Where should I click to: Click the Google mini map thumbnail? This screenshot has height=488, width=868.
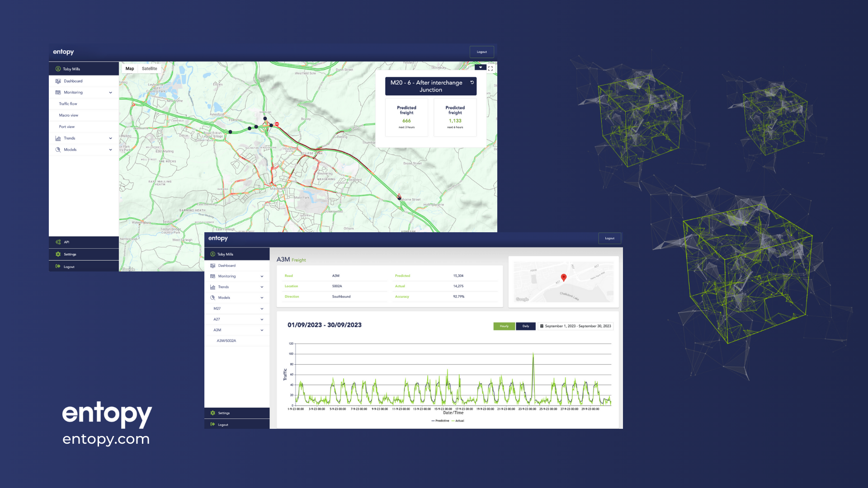(x=564, y=282)
